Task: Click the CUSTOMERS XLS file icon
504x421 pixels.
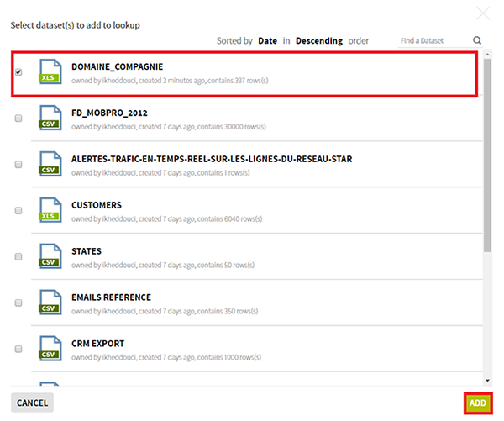Action: point(50,210)
